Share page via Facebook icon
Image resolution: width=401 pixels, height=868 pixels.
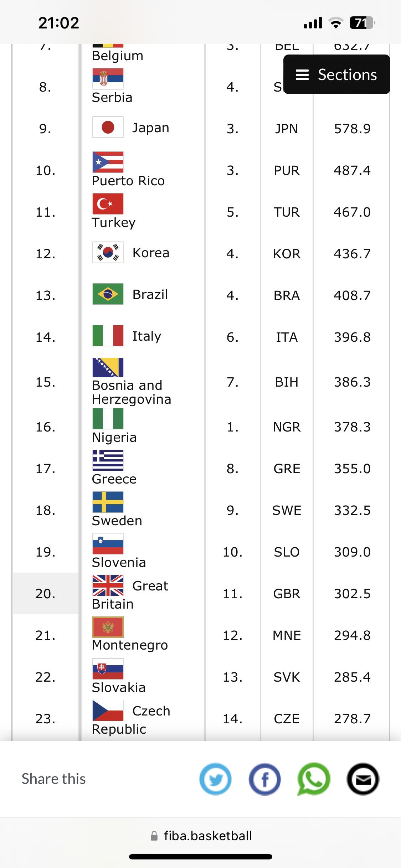click(x=264, y=779)
